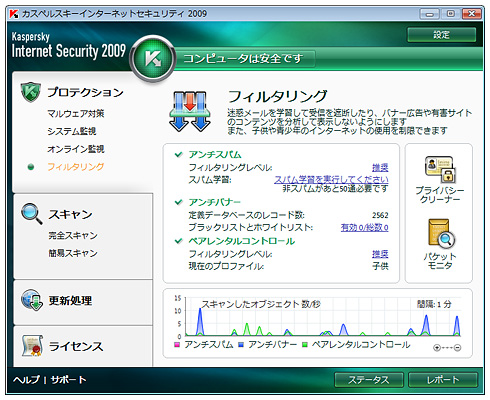Select マルウェア対策 in the sidebar
Screen dimensions: 490x400
(76, 114)
